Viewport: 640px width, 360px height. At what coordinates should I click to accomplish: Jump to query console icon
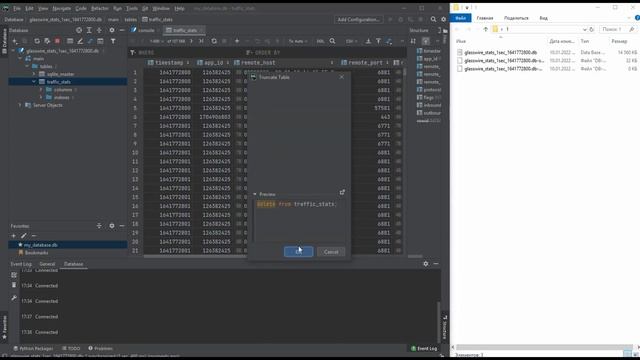[90, 41]
